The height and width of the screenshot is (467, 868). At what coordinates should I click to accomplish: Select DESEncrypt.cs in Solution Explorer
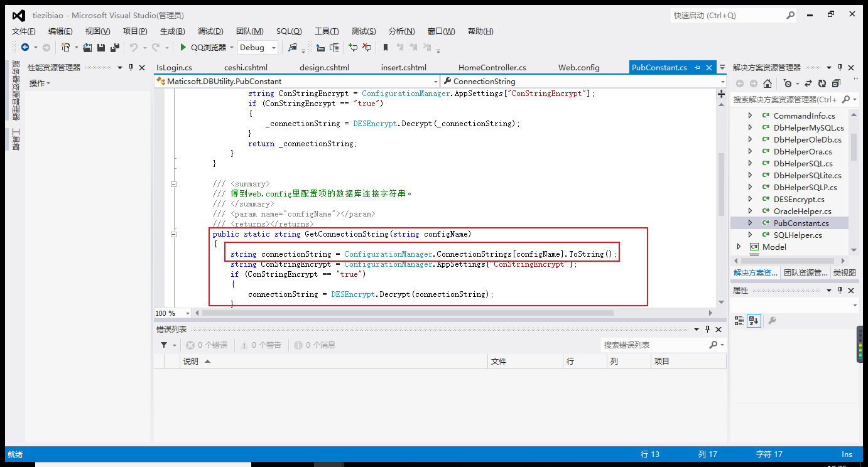click(799, 199)
